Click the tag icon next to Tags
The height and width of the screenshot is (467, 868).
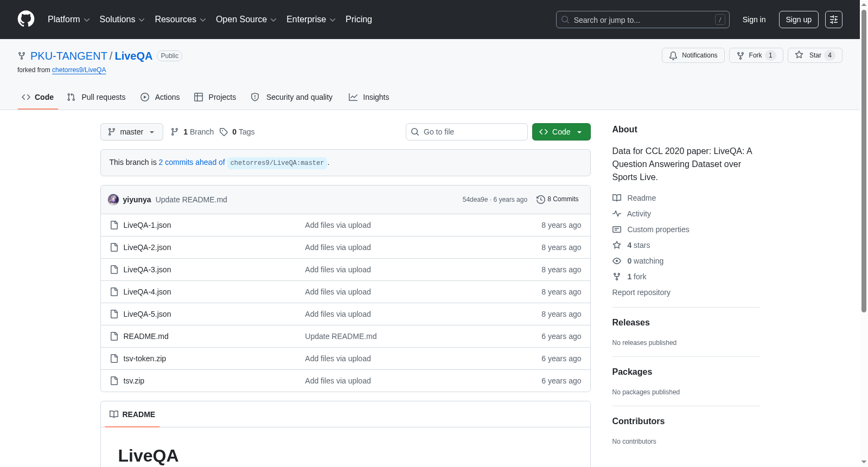[x=224, y=132]
